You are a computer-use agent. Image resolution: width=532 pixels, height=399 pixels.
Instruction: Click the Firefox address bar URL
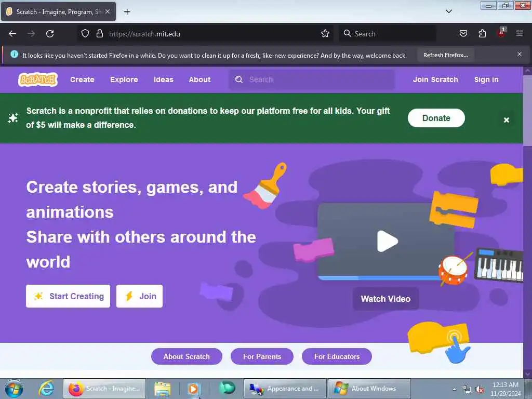(x=144, y=34)
